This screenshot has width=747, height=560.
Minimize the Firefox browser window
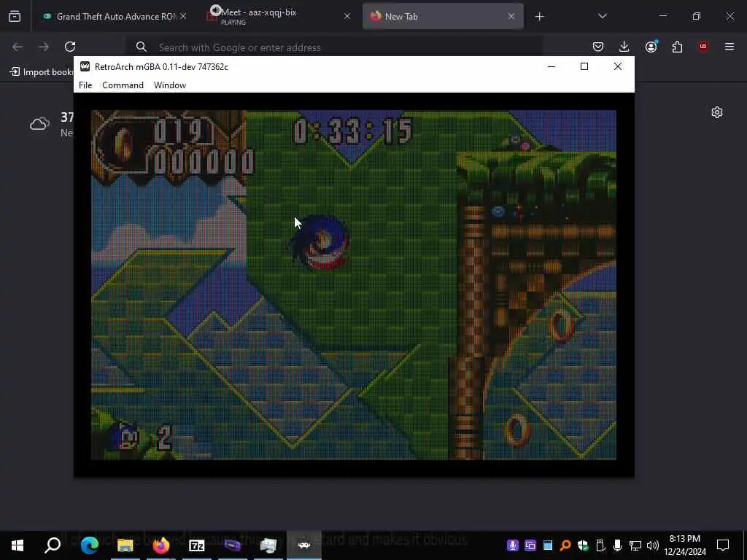(662, 17)
